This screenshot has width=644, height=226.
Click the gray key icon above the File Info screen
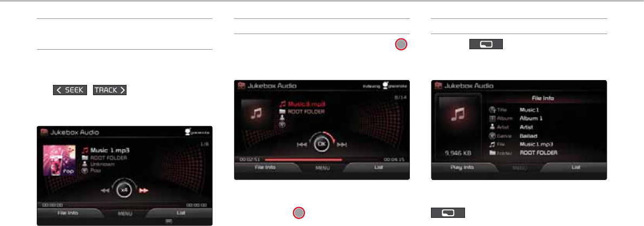pyautogui.click(x=486, y=44)
